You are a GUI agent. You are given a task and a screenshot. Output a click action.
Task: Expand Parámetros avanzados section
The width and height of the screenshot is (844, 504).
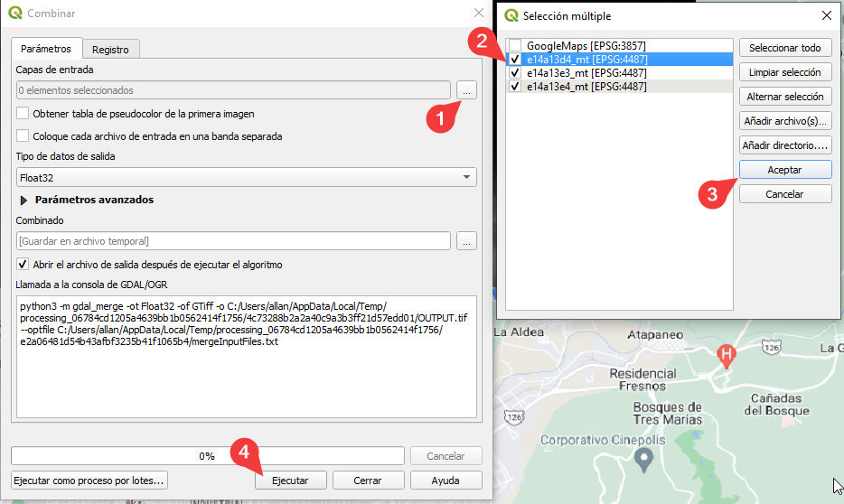(24, 200)
